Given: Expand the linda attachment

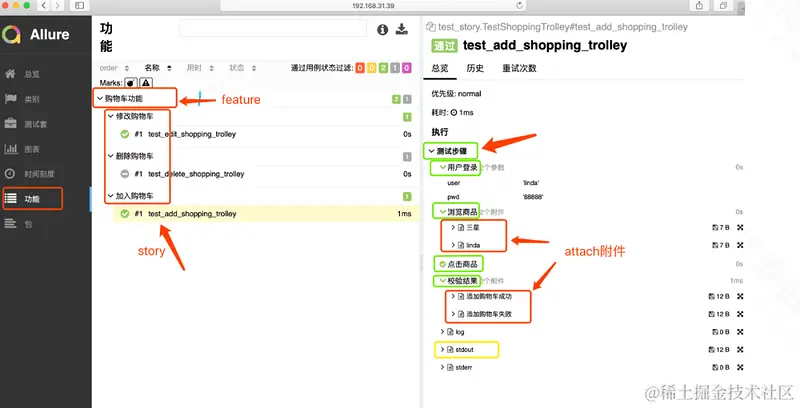Looking at the screenshot, I should click(x=453, y=245).
